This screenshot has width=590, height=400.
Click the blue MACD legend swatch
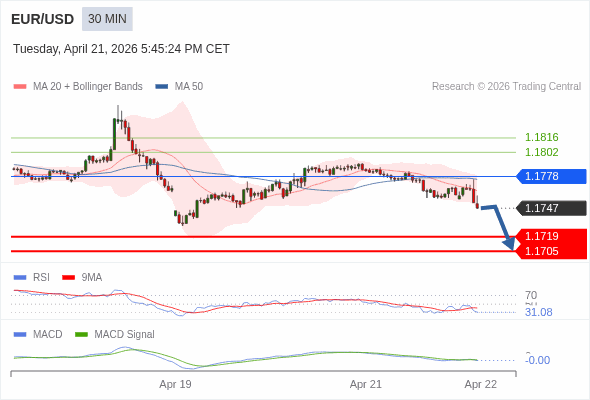[x=20, y=335]
